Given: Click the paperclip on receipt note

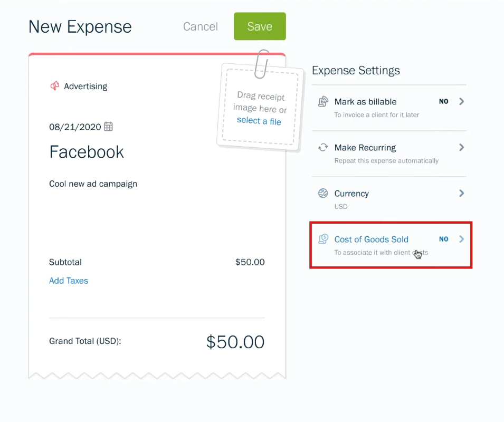Looking at the screenshot, I should 262,64.
